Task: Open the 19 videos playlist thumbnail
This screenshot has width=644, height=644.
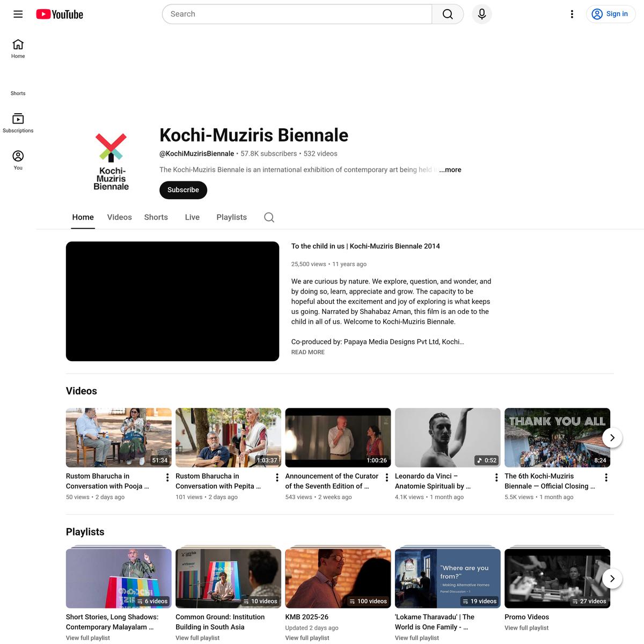Action: (x=448, y=578)
